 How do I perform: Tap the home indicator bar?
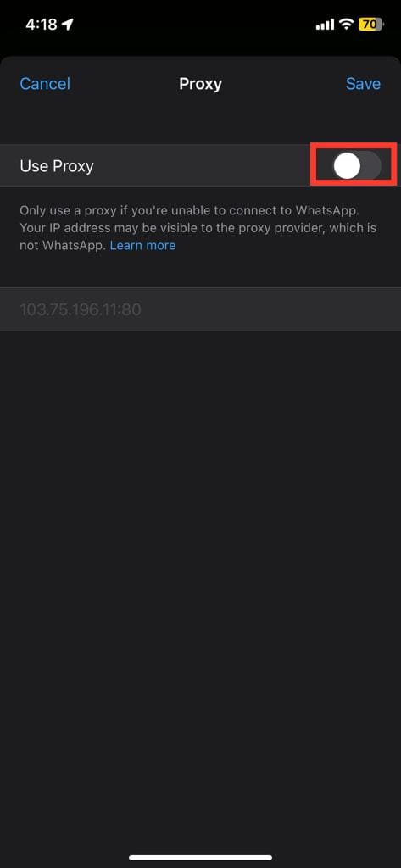pyautogui.click(x=200, y=858)
